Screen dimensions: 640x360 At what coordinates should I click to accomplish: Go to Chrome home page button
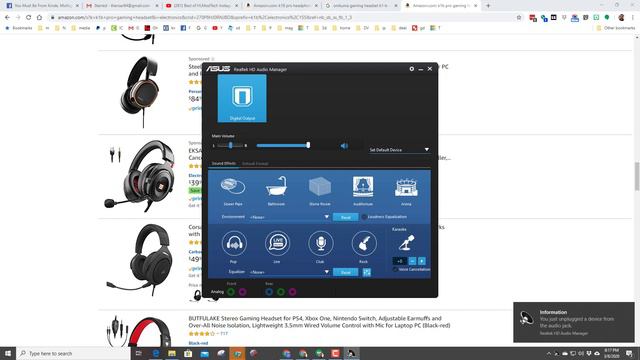(x=40, y=18)
